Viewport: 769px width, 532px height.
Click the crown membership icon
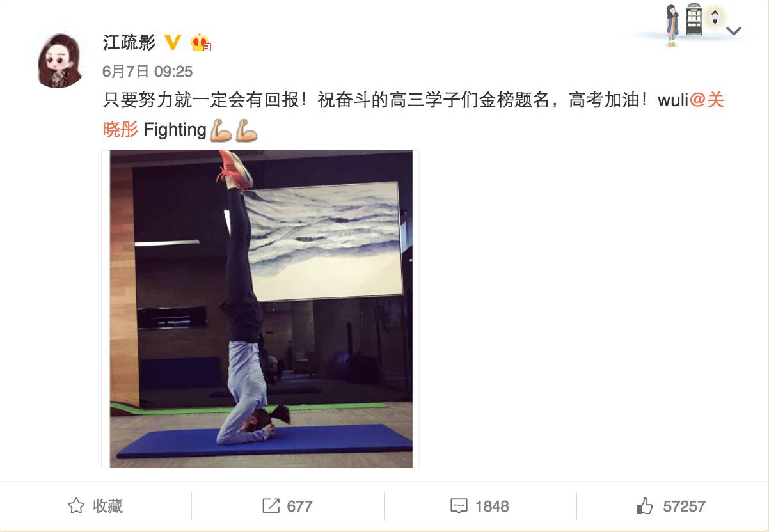coord(200,42)
